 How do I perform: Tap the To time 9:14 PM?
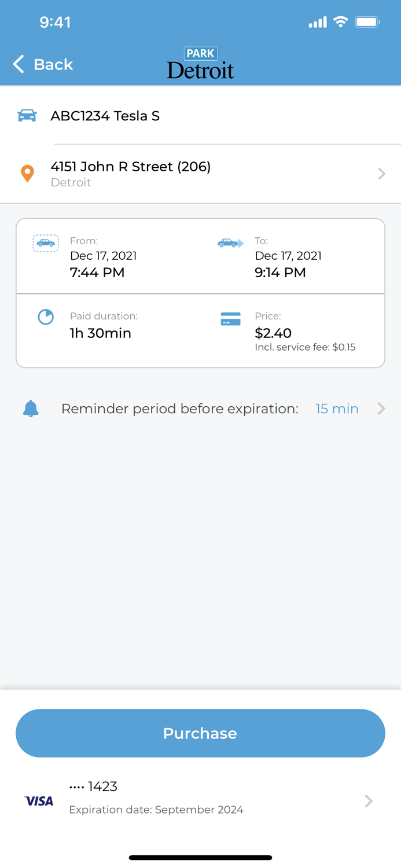(x=280, y=273)
